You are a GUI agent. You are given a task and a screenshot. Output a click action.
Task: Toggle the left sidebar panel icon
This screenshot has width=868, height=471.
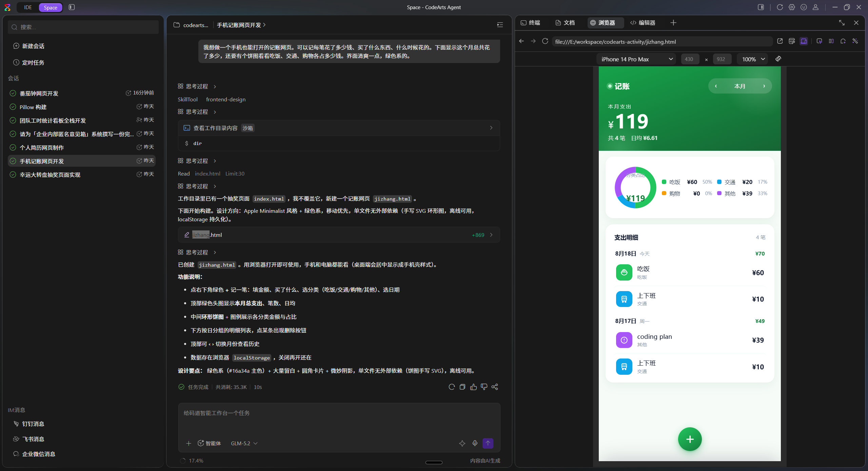pyautogui.click(x=72, y=7)
